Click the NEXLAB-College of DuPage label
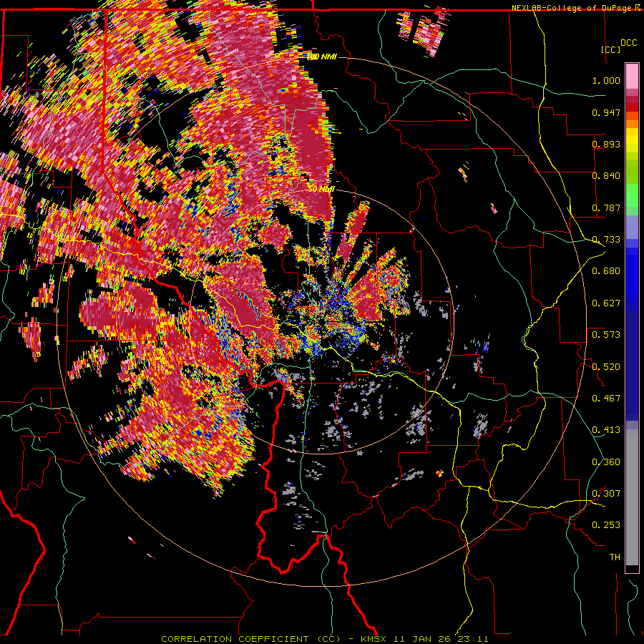 point(572,8)
